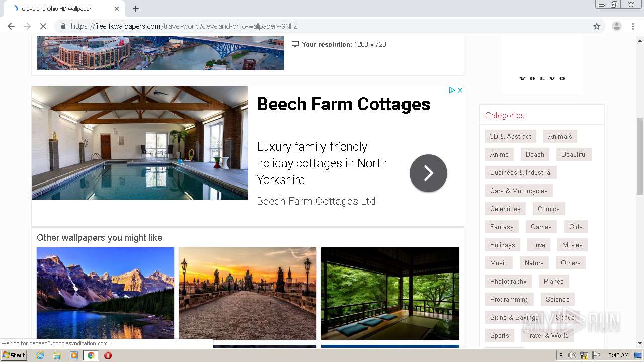The height and width of the screenshot is (362, 644).
Task: Open the Cleveland Ohio wallpaper preview image
Action: (160, 53)
